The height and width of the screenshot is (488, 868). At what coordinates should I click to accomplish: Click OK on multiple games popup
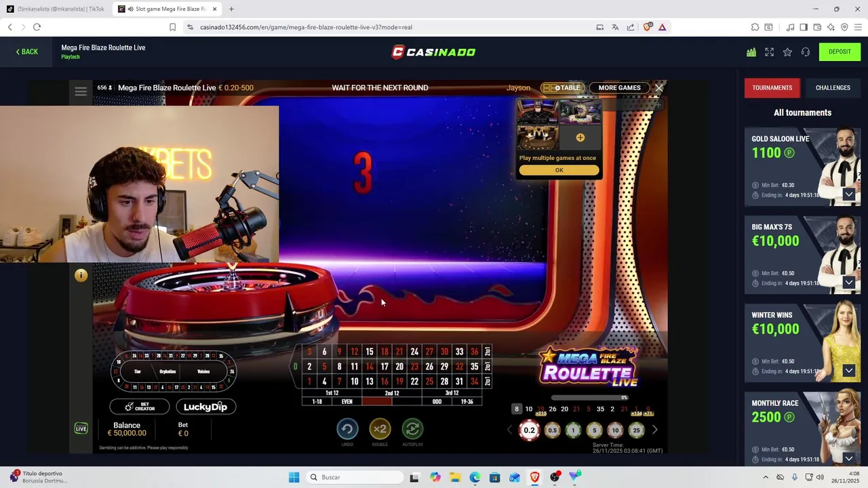[559, 170]
